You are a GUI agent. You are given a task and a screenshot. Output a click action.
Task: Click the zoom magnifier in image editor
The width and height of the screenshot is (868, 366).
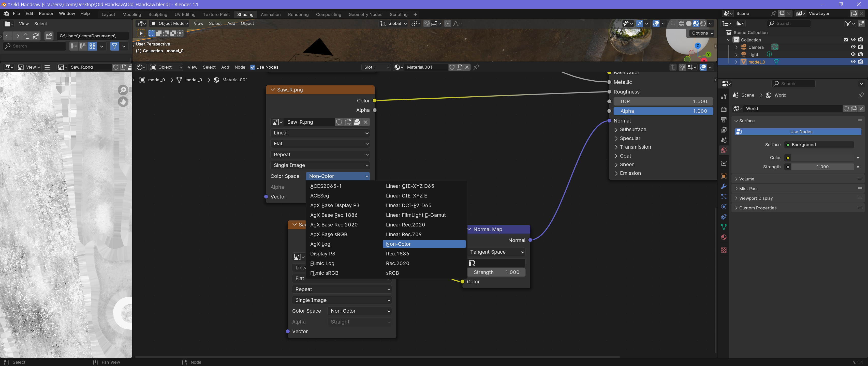(x=123, y=90)
